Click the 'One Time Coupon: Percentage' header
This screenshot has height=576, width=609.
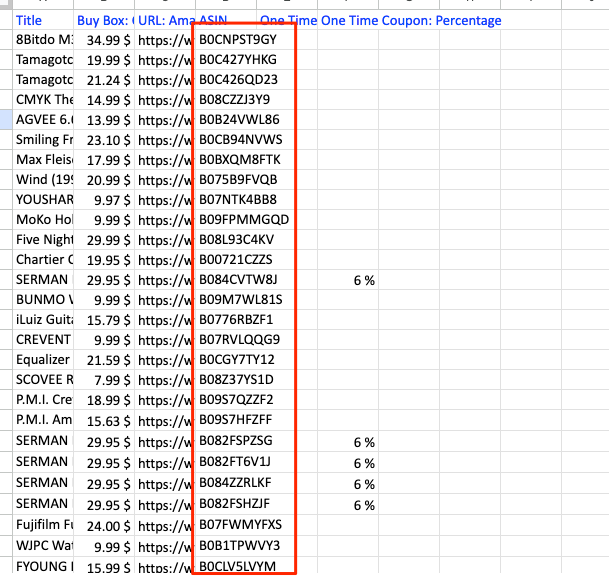click(x=411, y=20)
